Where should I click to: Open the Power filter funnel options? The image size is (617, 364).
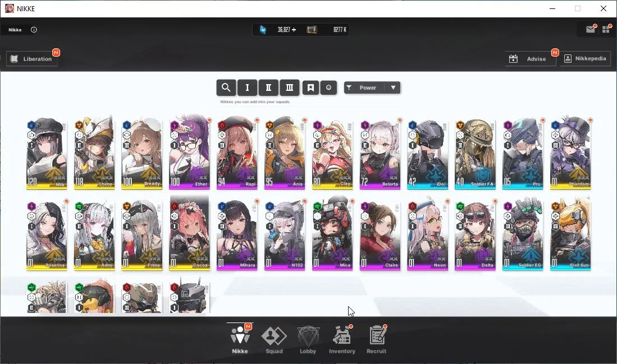tap(349, 87)
